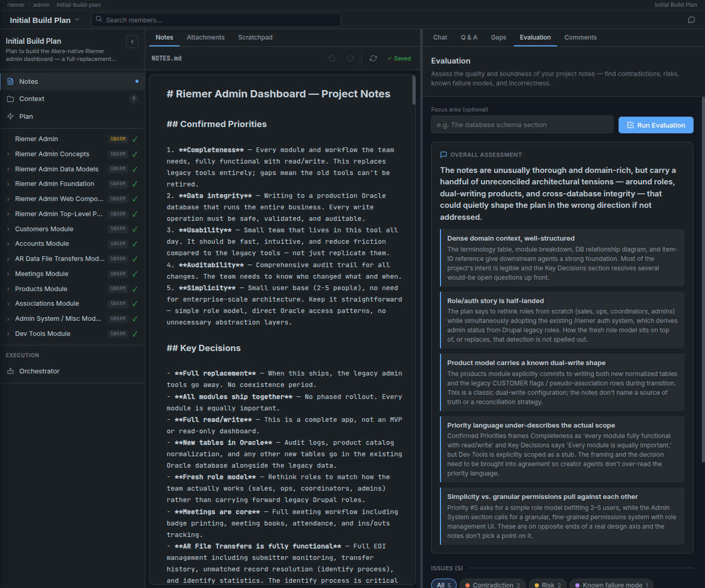Click the SWARM badge for Dev Tools Module
The height and width of the screenshot is (588, 705).
click(x=118, y=334)
